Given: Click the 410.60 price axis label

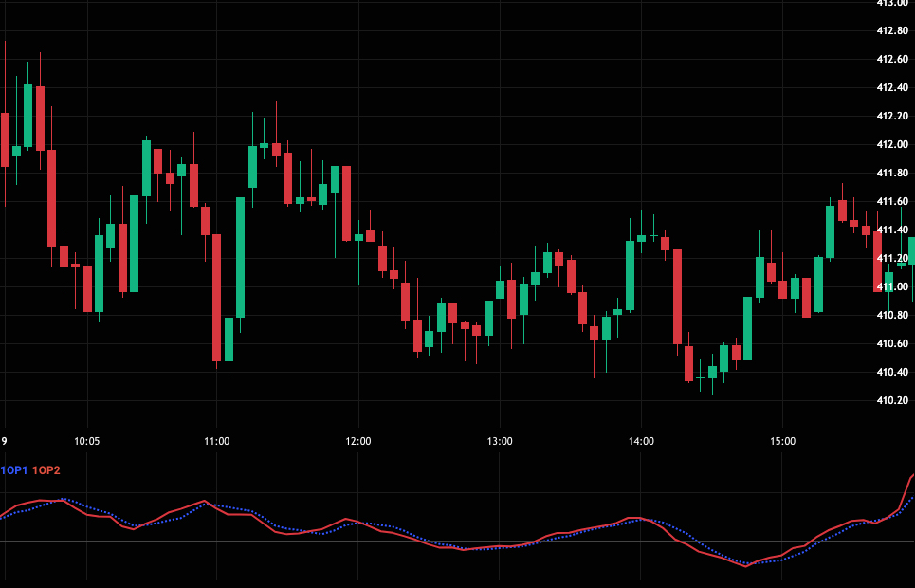Looking at the screenshot, I should tap(892, 343).
